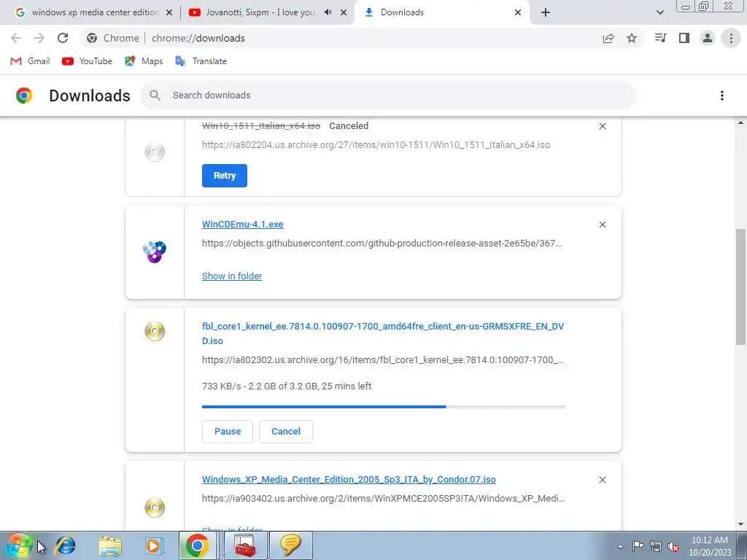Close the Downloads tab

(518, 12)
